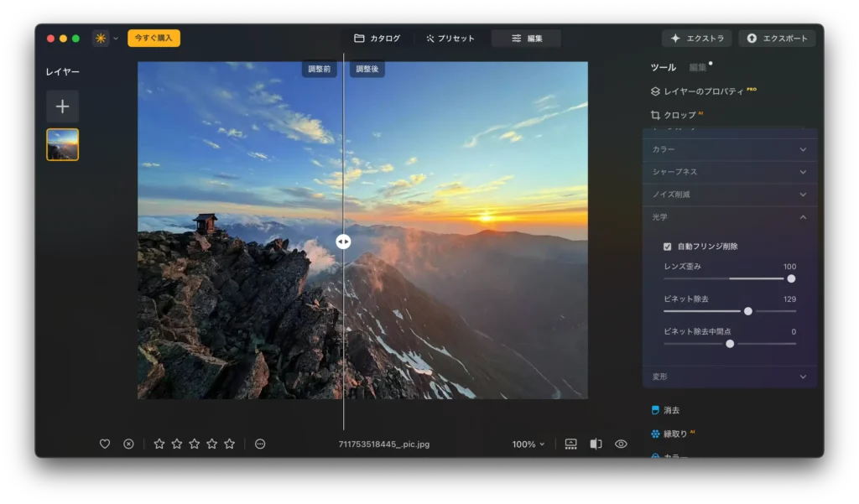Show the filmstrip using the bottom icon
Viewport: 859px width, 504px height.
point(571,444)
